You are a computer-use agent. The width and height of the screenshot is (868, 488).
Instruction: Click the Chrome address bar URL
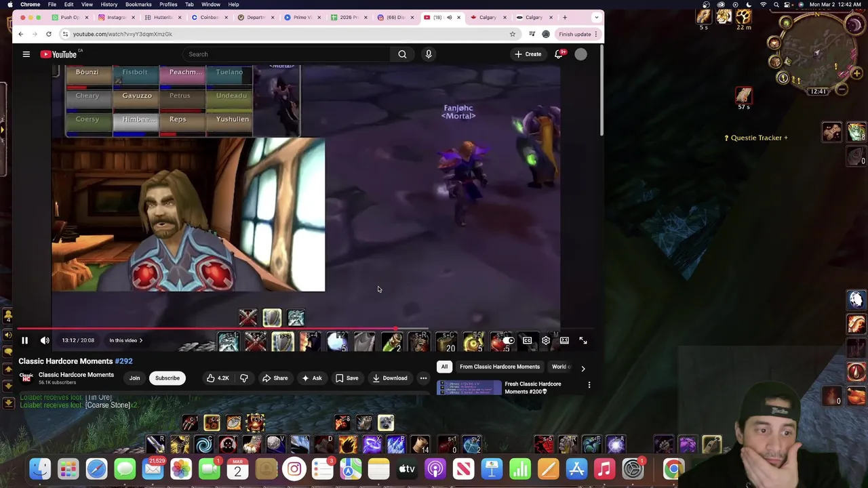(x=123, y=34)
